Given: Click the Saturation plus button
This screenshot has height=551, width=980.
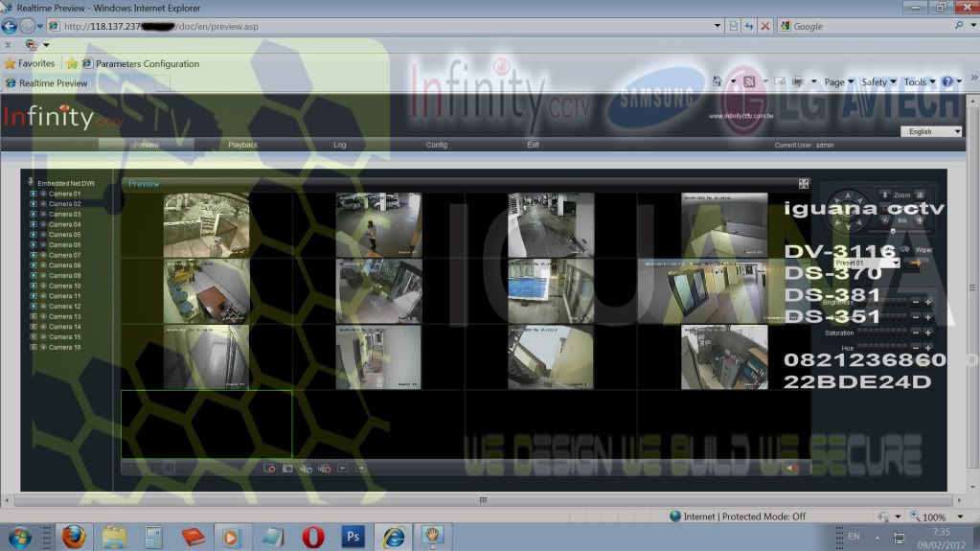Looking at the screenshot, I should tap(928, 333).
